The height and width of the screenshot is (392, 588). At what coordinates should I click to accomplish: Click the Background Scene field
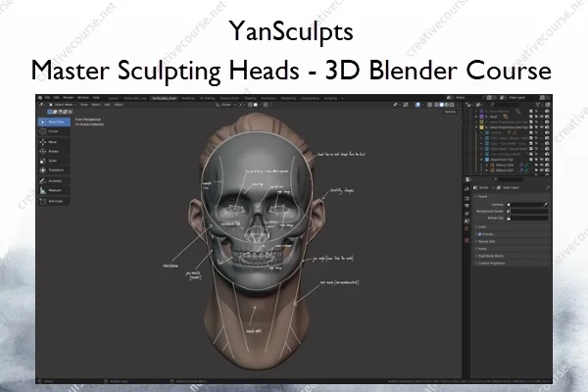click(x=527, y=212)
